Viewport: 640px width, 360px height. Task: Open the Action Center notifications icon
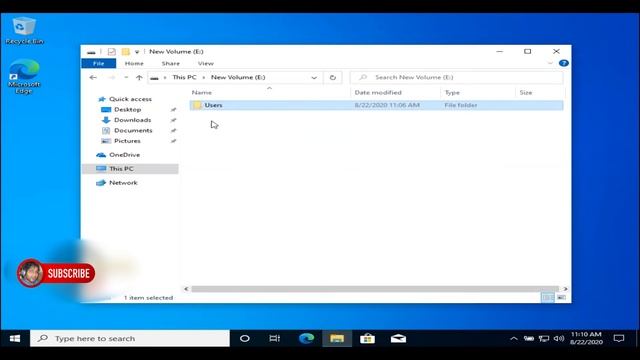619,339
